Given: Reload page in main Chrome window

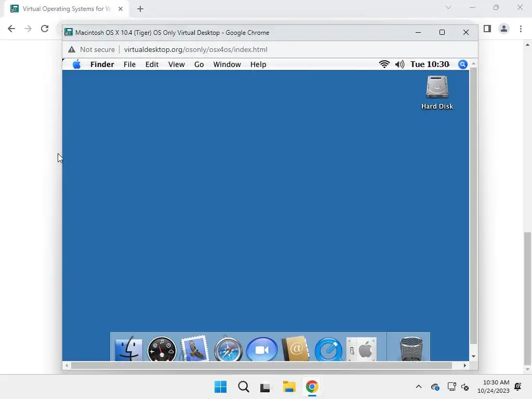Looking at the screenshot, I should pyautogui.click(x=45, y=29).
